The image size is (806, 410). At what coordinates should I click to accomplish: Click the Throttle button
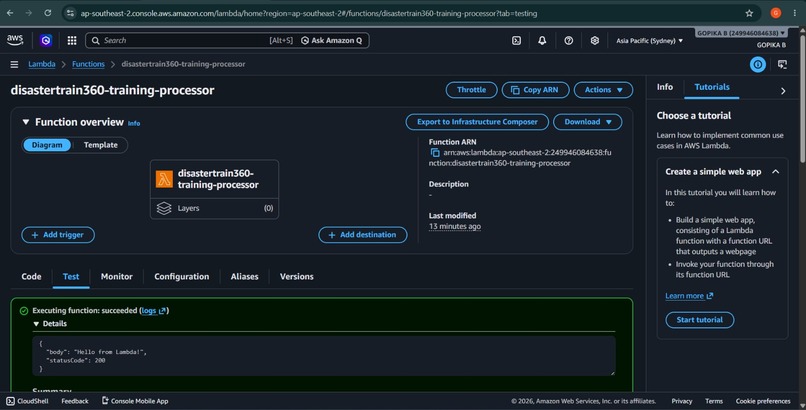coord(471,90)
